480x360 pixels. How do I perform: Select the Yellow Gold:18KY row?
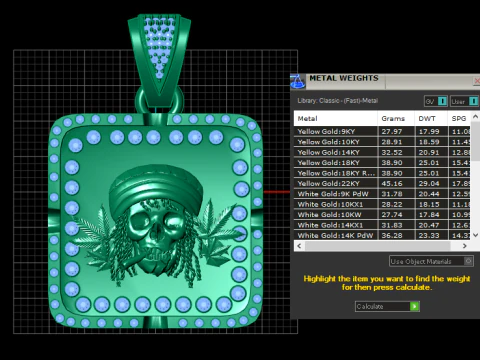(x=382, y=162)
